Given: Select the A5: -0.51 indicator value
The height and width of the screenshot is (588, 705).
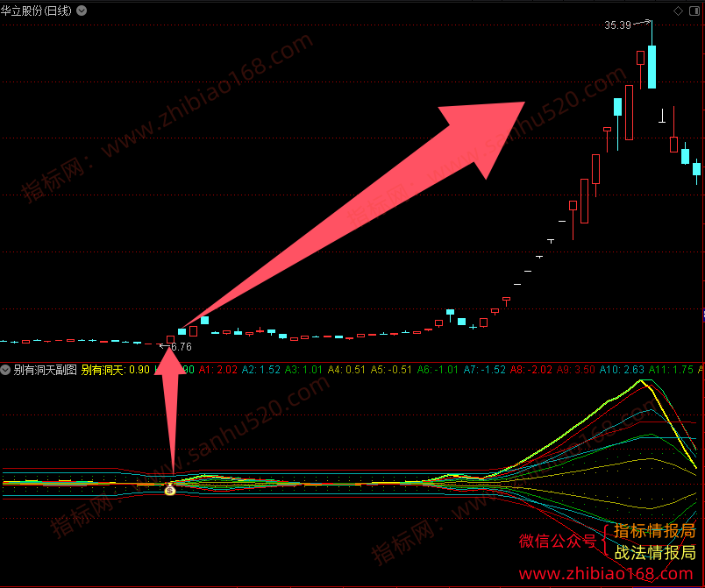Looking at the screenshot, I should (x=391, y=370).
